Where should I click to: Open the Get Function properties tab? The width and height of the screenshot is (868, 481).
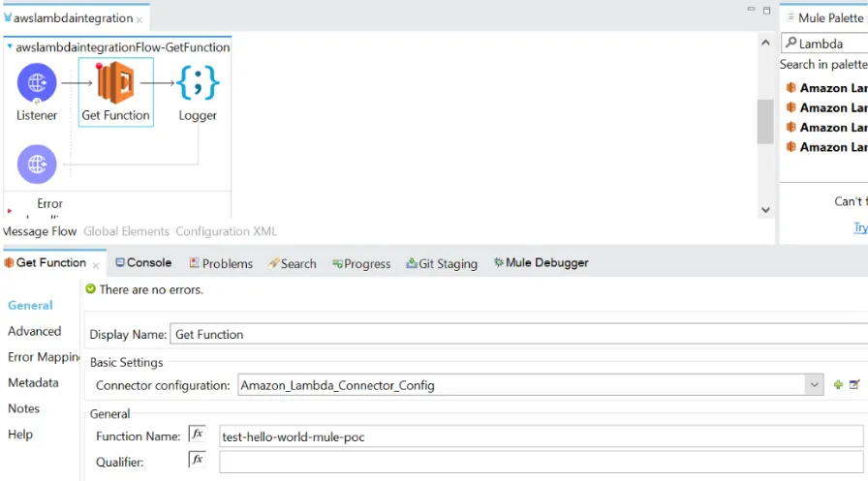[x=51, y=262]
